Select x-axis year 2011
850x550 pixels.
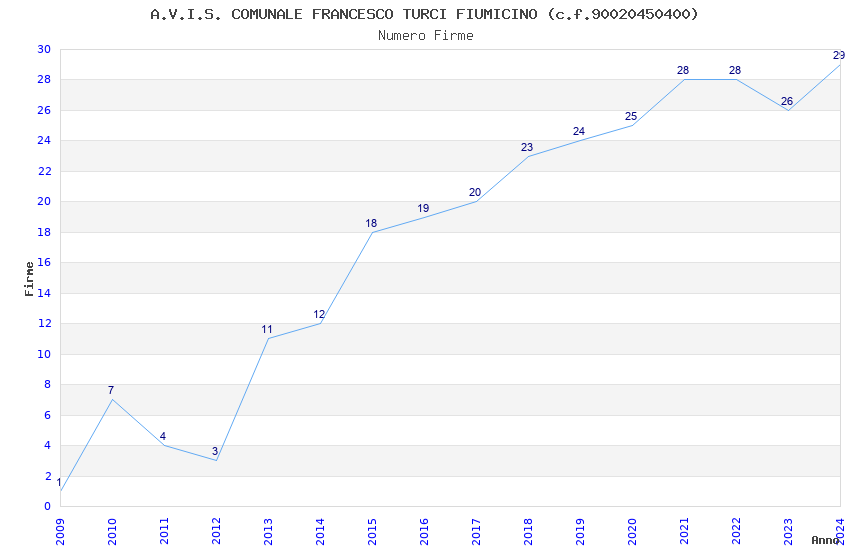point(164,532)
